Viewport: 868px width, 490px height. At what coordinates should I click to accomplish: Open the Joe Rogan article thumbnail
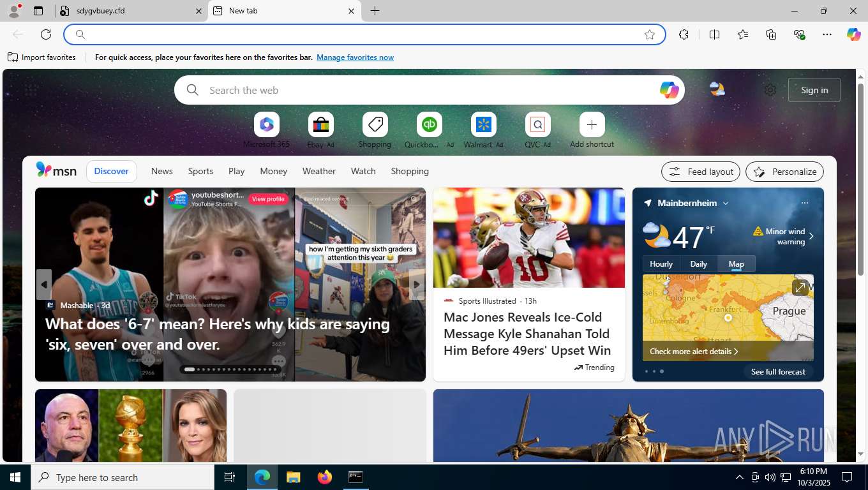coord(131,426)
